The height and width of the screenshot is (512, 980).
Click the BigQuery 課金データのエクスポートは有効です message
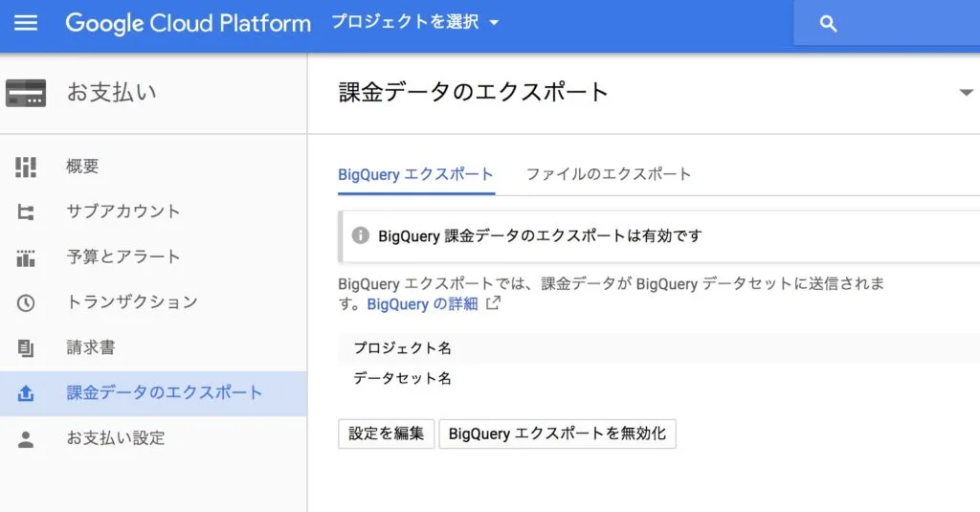[x=540, y=235]
